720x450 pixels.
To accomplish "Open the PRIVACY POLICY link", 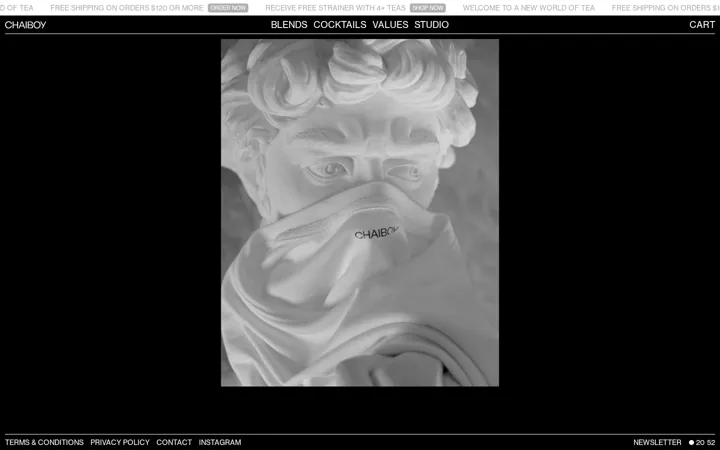I will pyautogui.click(x=120, y=442).
